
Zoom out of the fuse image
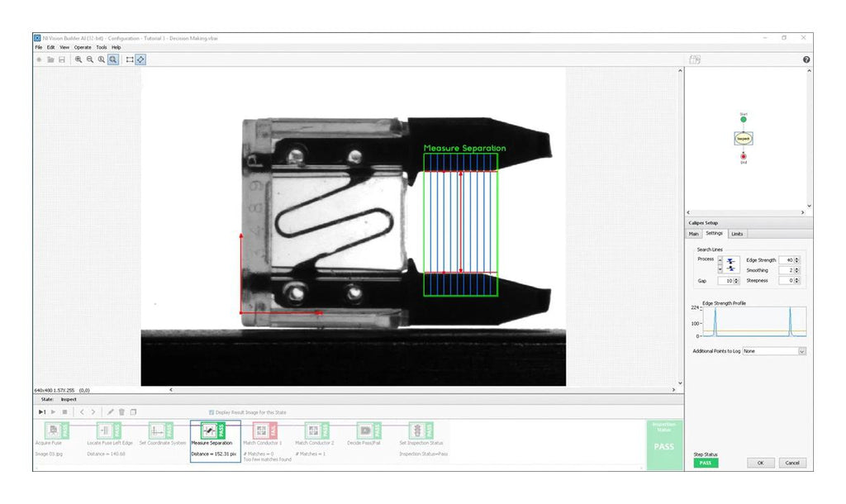(90, 59)
